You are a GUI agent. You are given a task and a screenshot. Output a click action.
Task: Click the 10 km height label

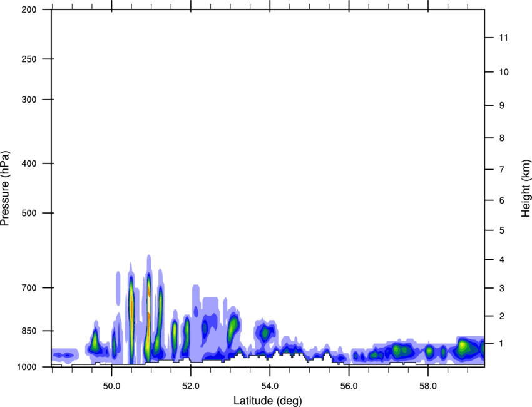[503, 72]
